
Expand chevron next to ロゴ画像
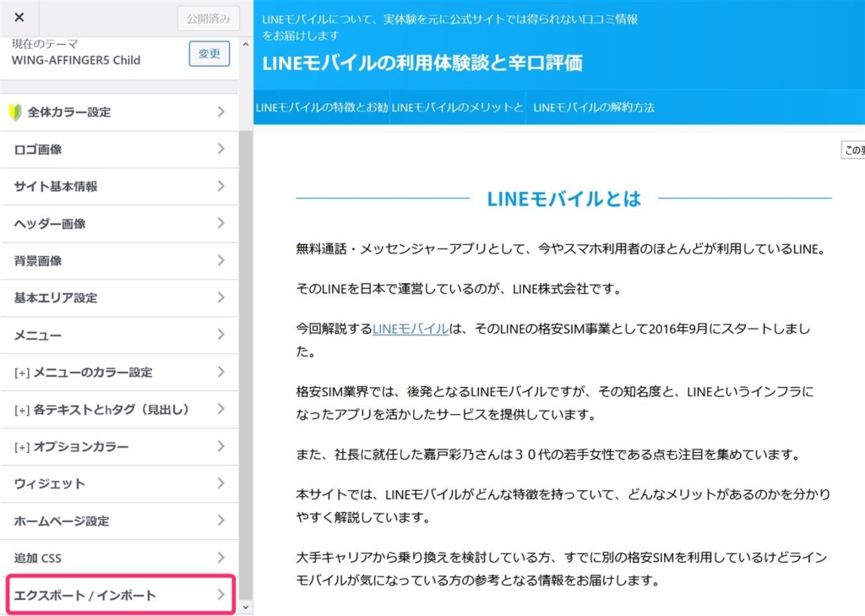click(x=221, y=149)
